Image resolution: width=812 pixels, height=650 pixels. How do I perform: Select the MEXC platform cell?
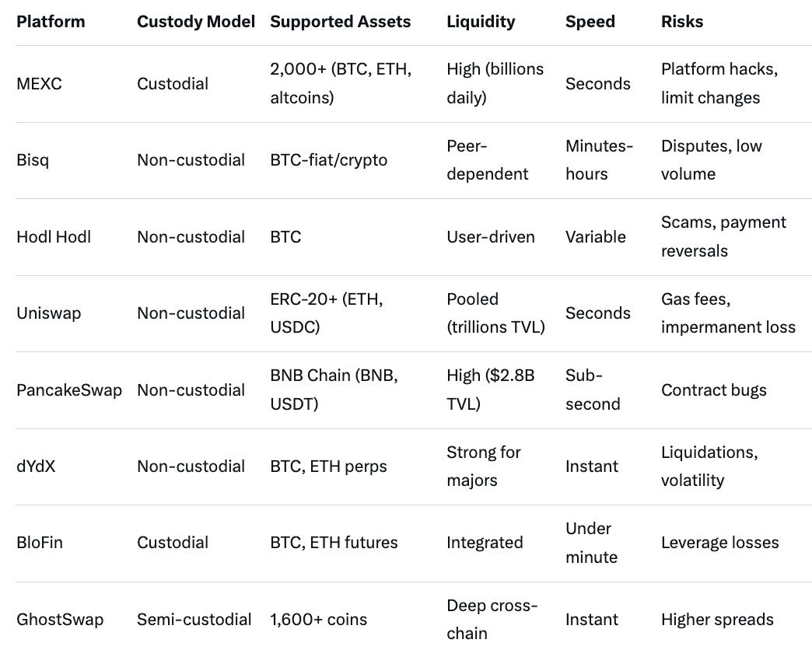(x=39, y=83)
